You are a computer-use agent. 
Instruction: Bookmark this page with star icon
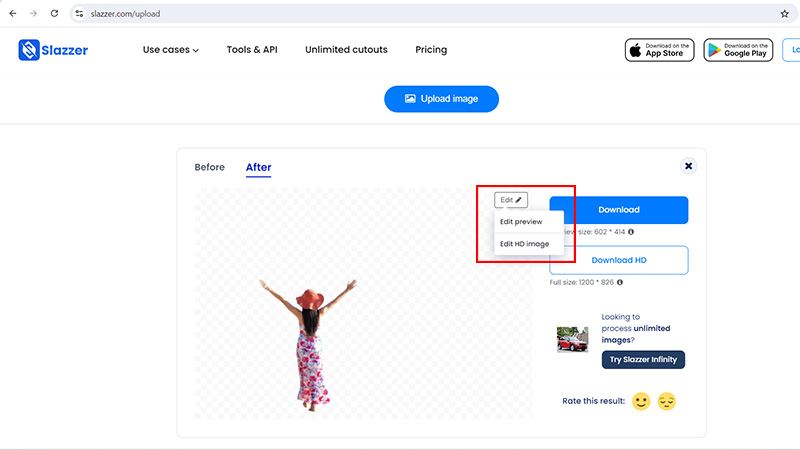[784, 14]
